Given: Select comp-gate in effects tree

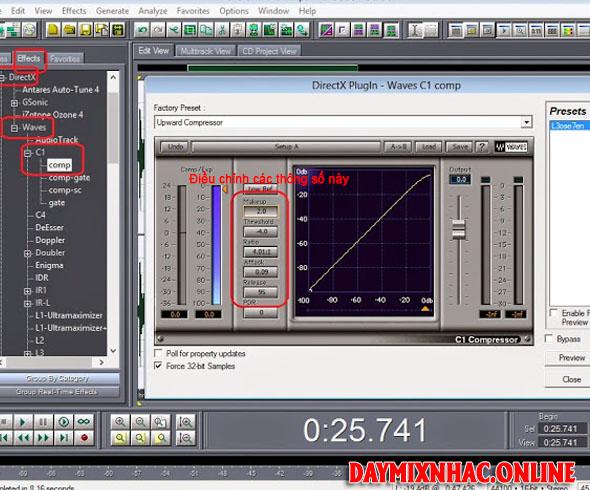Looking at the screenshot, I should click(69, 178).
